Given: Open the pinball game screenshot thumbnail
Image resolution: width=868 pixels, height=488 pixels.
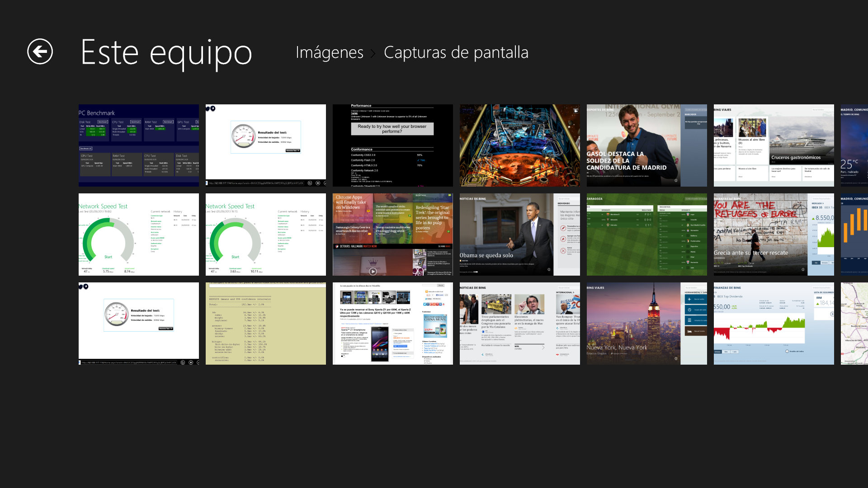Looking at the screenshot, I should (519, 145).
